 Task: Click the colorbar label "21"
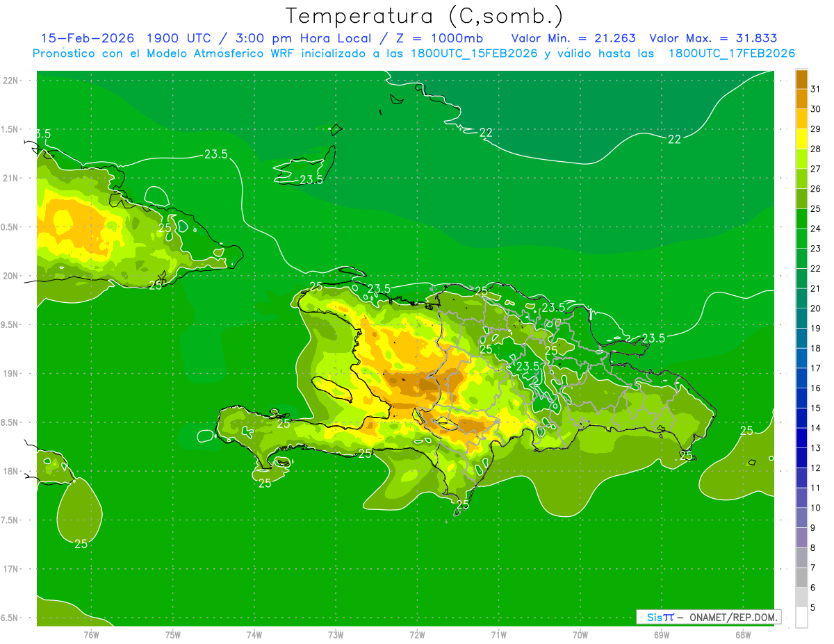(815, 288)
